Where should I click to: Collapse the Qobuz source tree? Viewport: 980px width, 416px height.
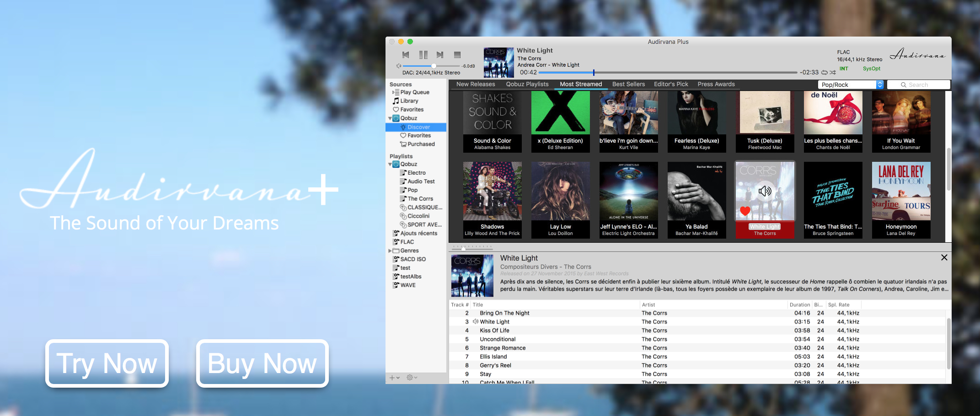[x=390, y=118]
